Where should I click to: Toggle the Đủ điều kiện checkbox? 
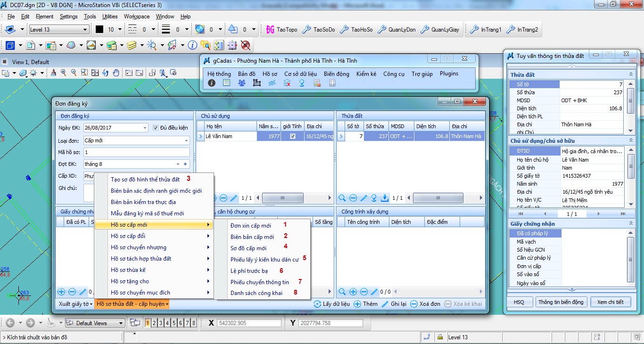tap(156, 128)
